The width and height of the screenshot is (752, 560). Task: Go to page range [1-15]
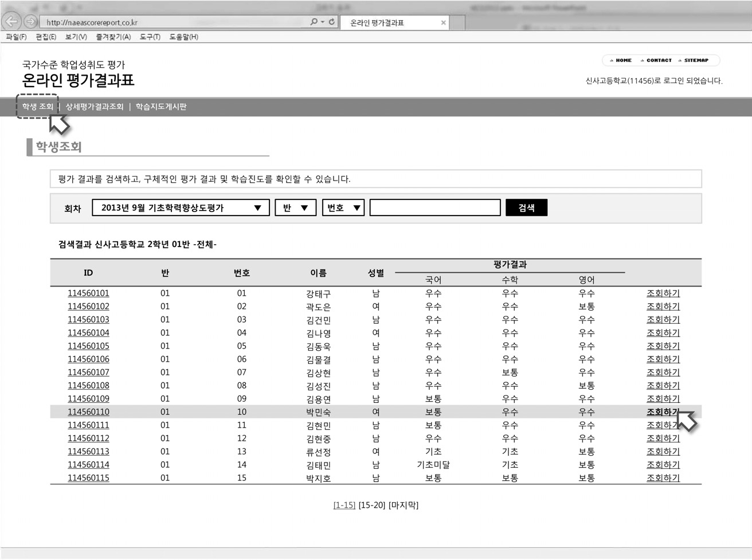click(344, 505)
